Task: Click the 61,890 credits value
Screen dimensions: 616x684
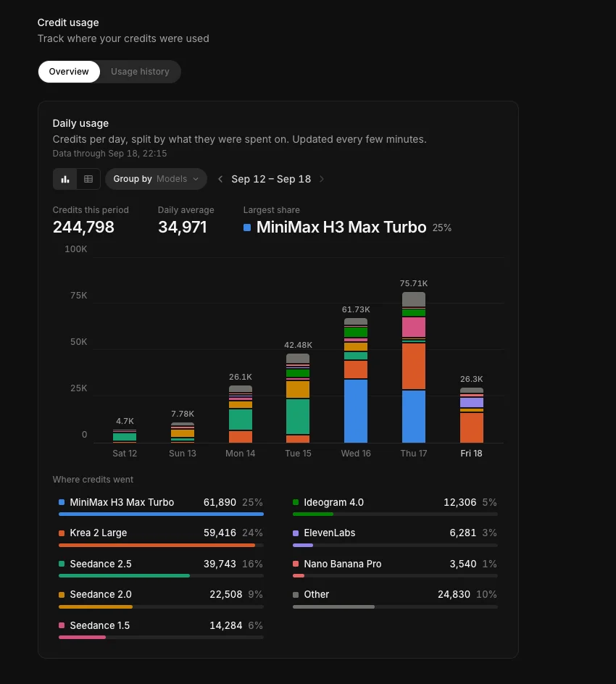Action: (x=220, y=502)
